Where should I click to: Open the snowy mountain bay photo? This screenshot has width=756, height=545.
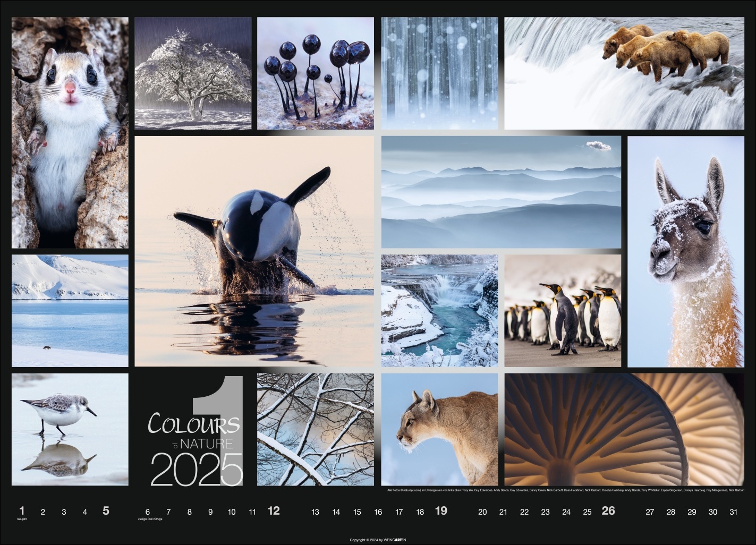coord(70,311)
